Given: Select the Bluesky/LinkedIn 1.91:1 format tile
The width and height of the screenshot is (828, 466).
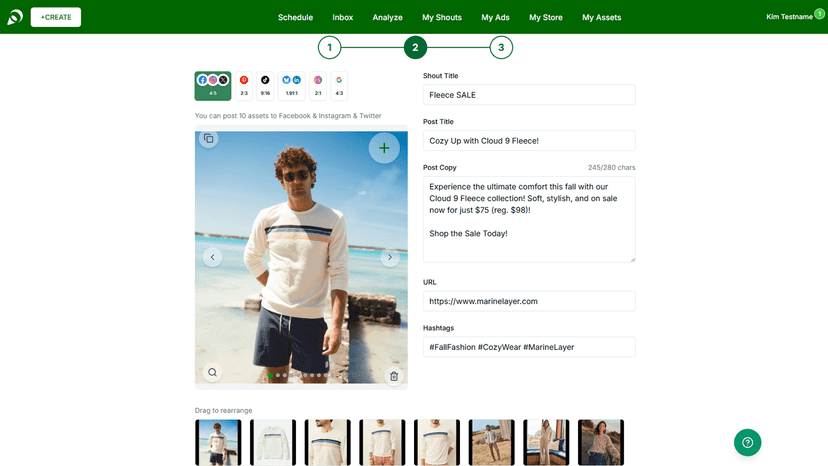Looking at the screenshot, I should 291,86.
